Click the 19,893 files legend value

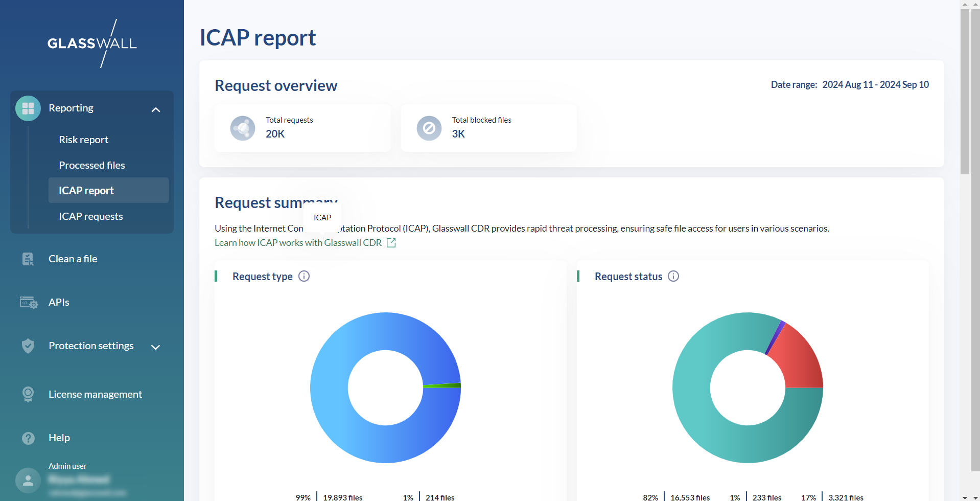(x=343, y=497)
